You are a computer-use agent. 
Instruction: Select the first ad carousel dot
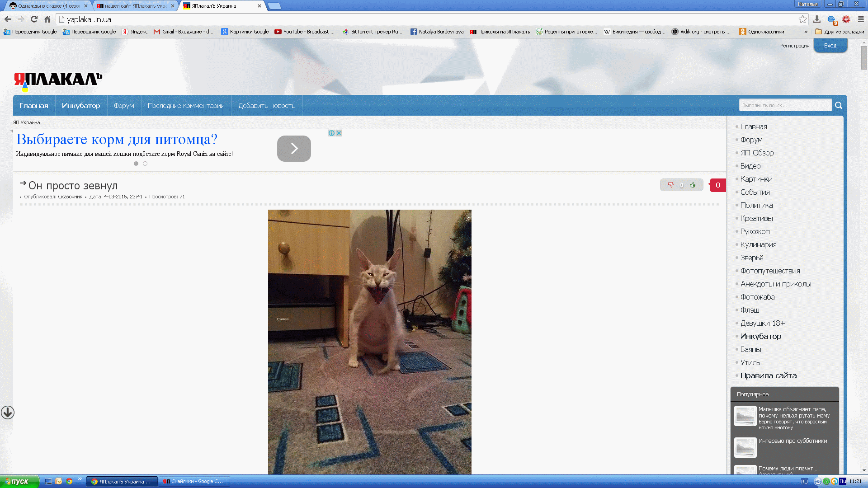click(136, 164)
